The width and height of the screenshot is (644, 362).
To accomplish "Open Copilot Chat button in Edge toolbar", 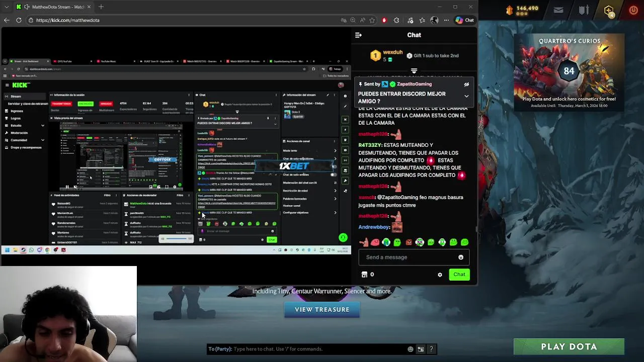I will click(464, 20).
